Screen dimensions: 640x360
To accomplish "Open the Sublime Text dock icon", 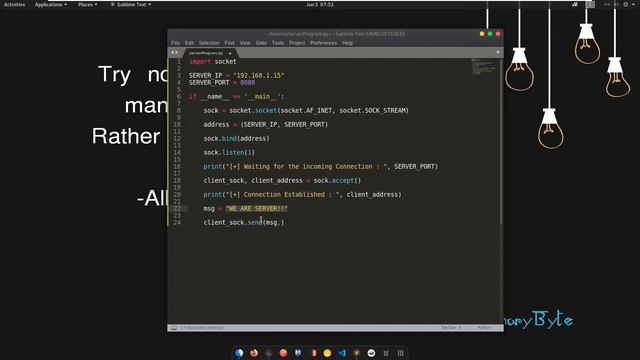I will [x=357, y=353].
